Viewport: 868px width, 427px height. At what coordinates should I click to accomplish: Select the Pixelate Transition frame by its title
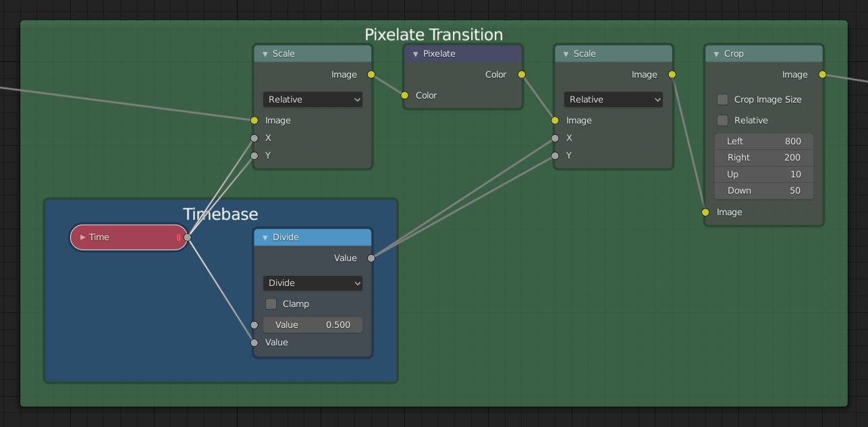(x=434, y=34)
